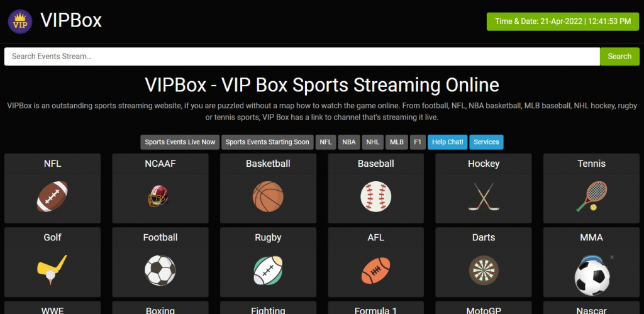Open Sports Events Starting Soon
644x314 pixels.
[267, 142]
